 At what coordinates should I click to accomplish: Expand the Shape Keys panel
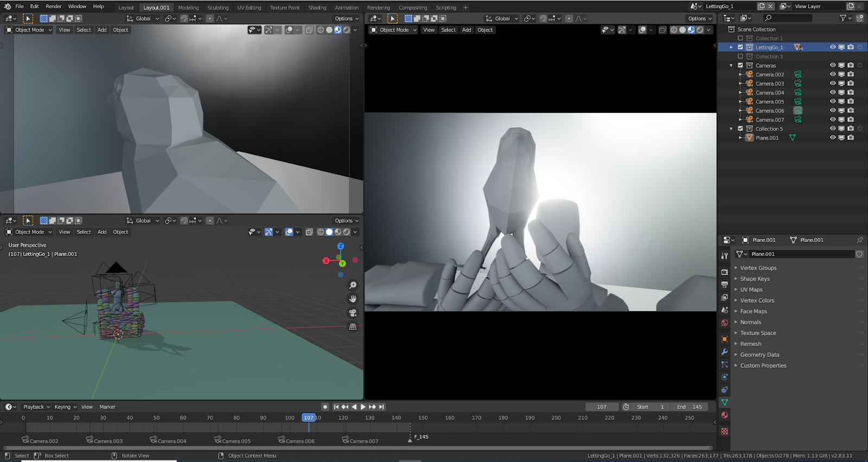pyautogui.click(x=755, y=279)
